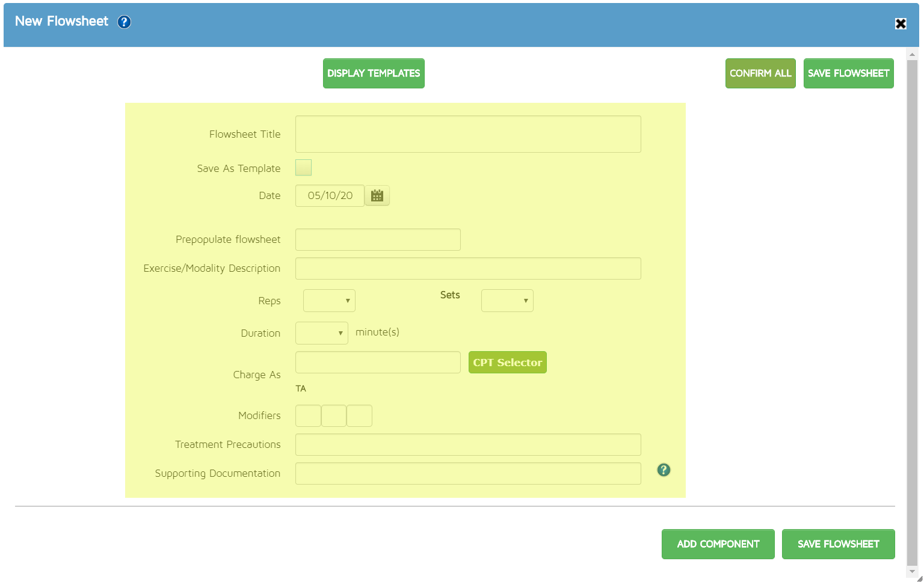Click the scrollbar down arrow
Screen dimensions: 924x582
click(x=912, y=571)
